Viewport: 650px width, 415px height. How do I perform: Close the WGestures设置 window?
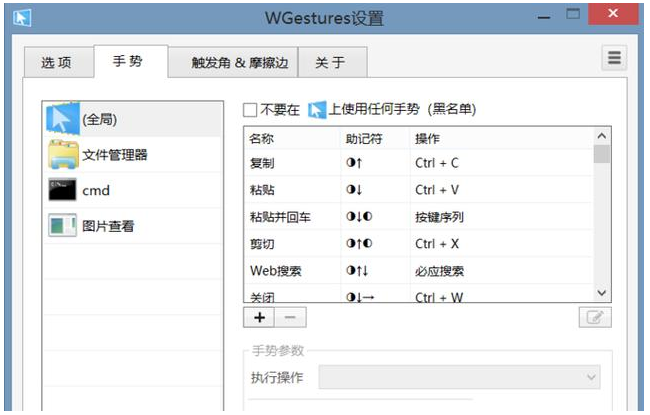[613, 14]
